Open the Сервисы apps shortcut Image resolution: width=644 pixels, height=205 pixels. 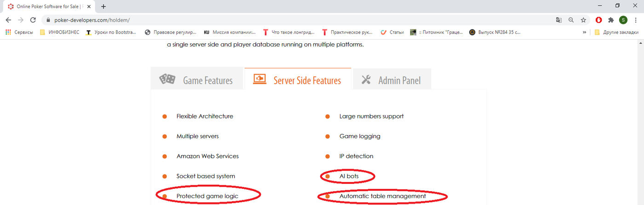click(x=19, y=32)
